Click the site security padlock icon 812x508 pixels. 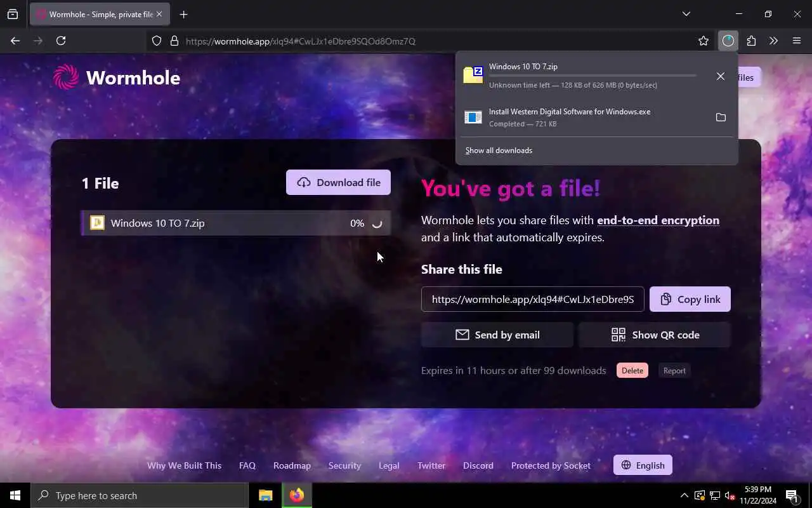click(174, 41)
